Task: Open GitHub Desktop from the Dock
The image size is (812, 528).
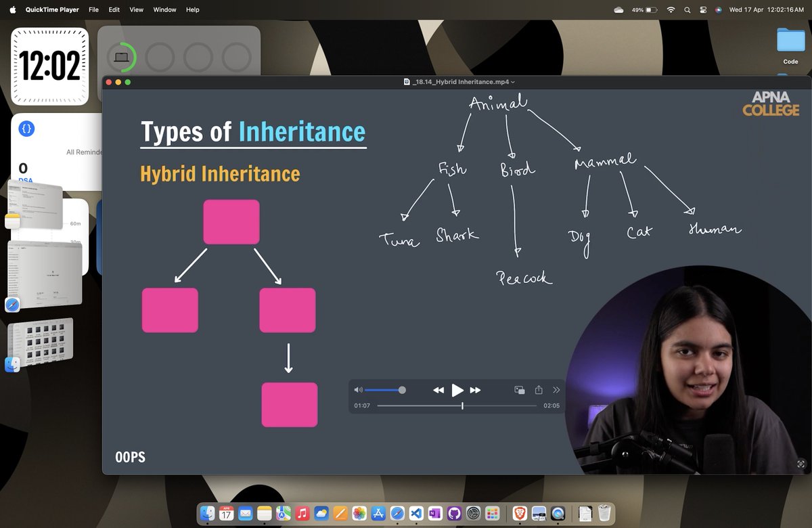Action: pos(454,513)
